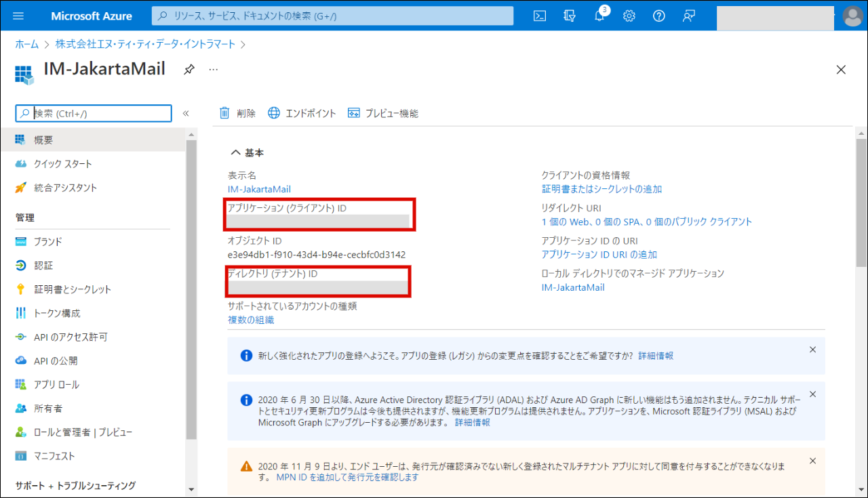This screenshot has height=498, width=868.
Task: Click the main content vertical scrollbar
Action: coord(861,203)
